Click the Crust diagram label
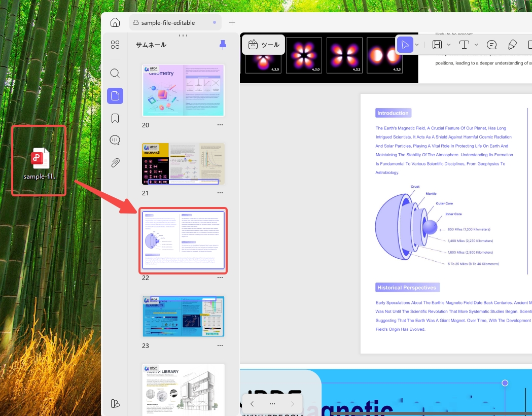This screenshot has width=532, height=416. tap(415, 187)
